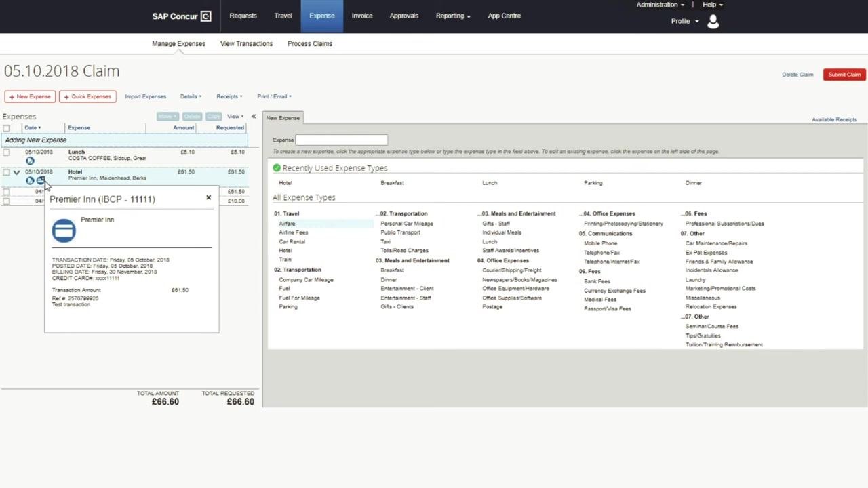Image resolution: width=868 pixels, height=488 pixels.
Task: Go to the Travel tab
Action: tap(283, 16)
